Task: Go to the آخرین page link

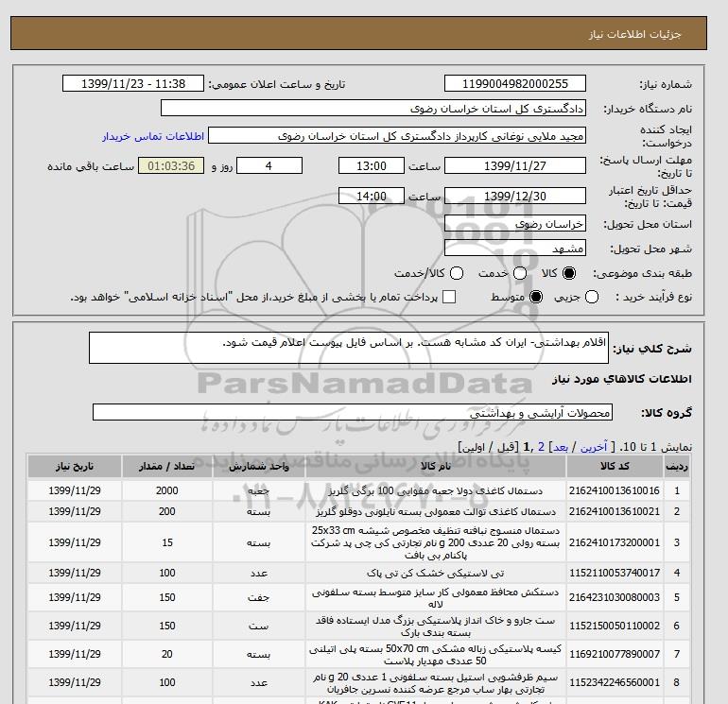Action: coord(594,447)
